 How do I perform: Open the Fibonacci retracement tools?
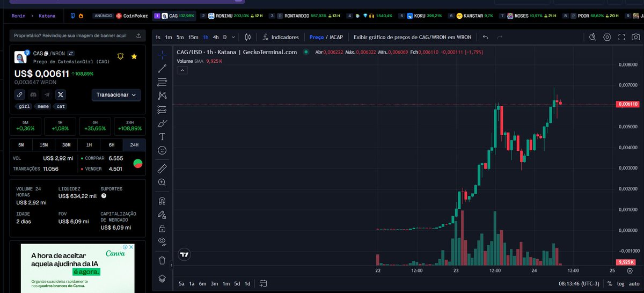(x=163, y=82)
